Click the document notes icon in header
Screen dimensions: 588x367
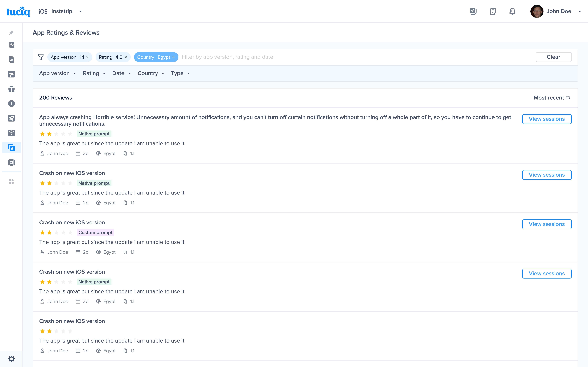(493, 11)
